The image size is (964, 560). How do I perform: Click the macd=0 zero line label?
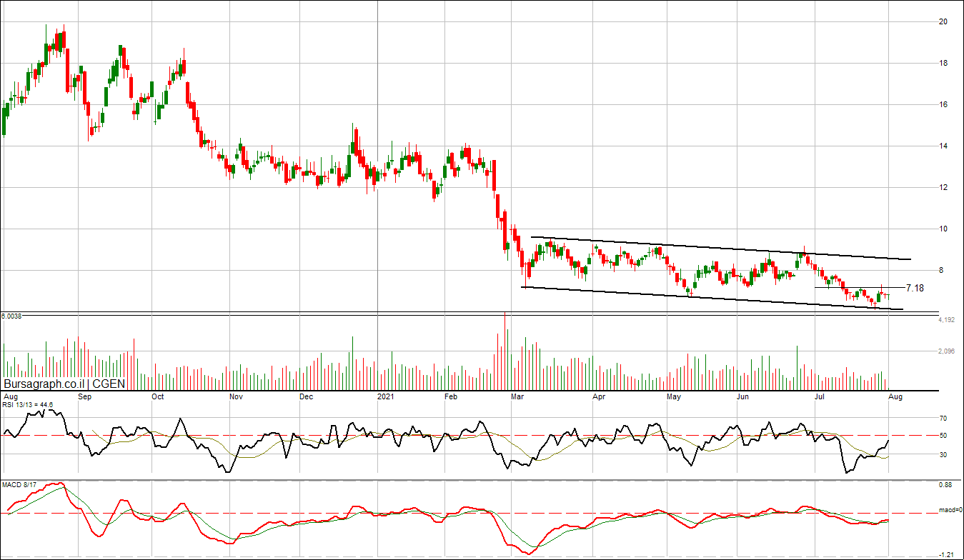pyautogui.click(x=949, y=511)
